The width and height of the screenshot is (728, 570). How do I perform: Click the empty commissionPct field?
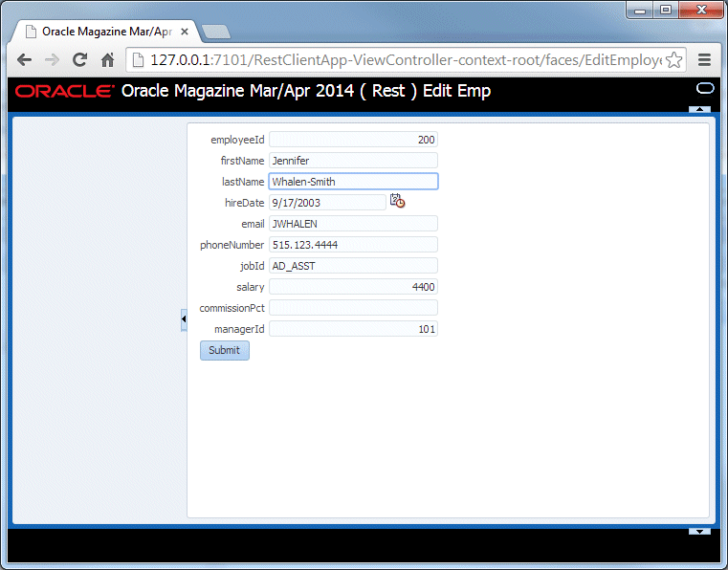(x=353, y=308)
